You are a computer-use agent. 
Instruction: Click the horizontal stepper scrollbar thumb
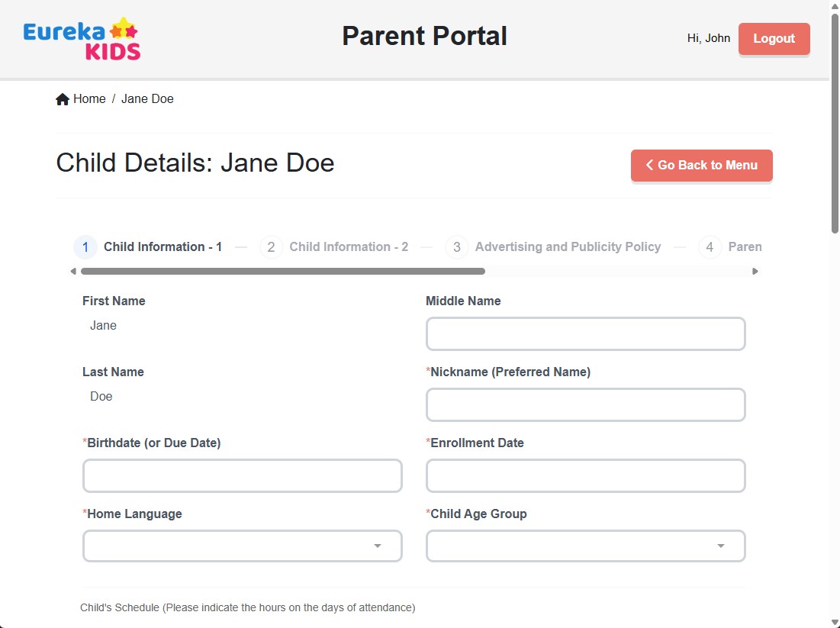(x=283, y=272)
